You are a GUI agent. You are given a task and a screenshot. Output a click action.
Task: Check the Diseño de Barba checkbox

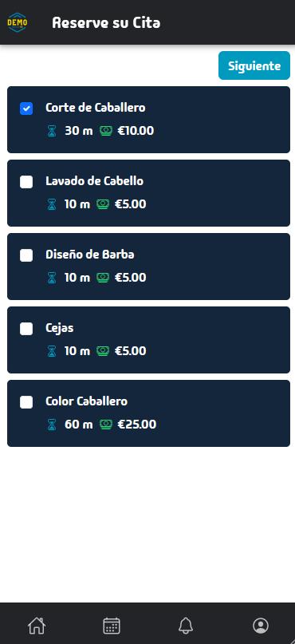pos(26,255)
